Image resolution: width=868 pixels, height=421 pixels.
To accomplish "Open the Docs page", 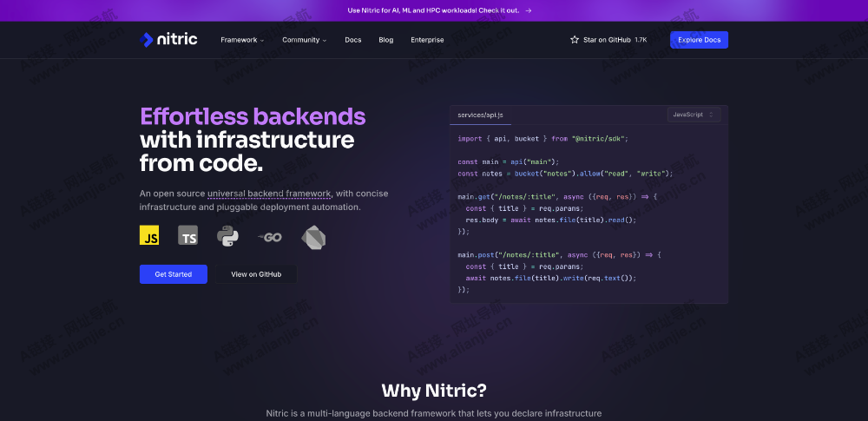I will [x=353, y=40].
